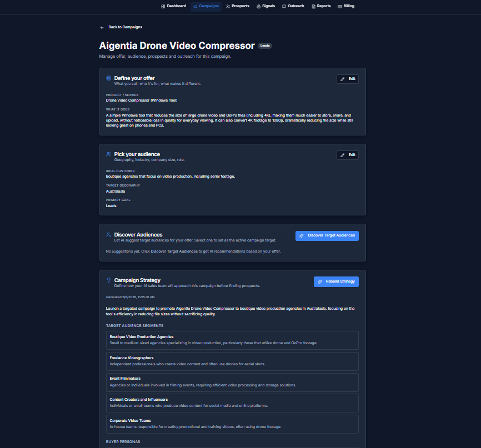Open the Dashboard nav item
The width and height of the screenshot is (481, 448).
pyautogui.click(x=173, y=6)
